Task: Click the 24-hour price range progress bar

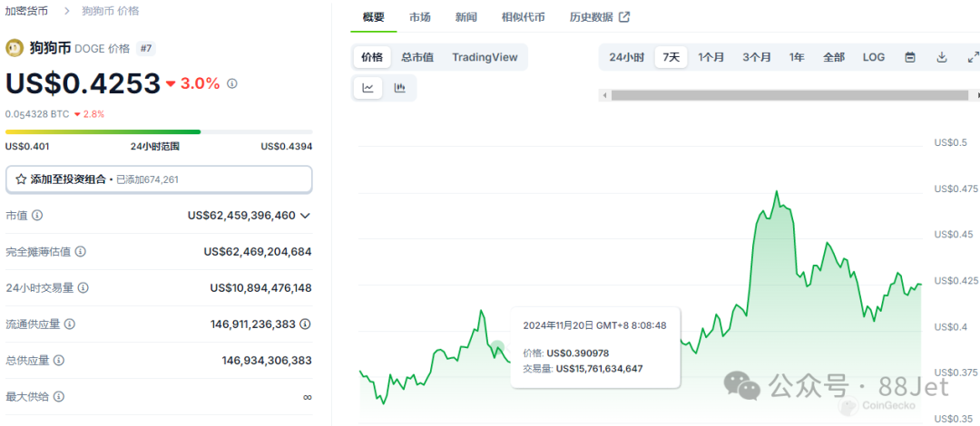Action: tap(159, 131)
